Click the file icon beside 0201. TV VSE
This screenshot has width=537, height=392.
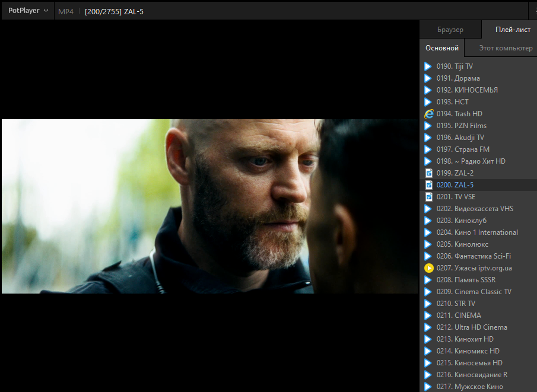pos(429,197)
